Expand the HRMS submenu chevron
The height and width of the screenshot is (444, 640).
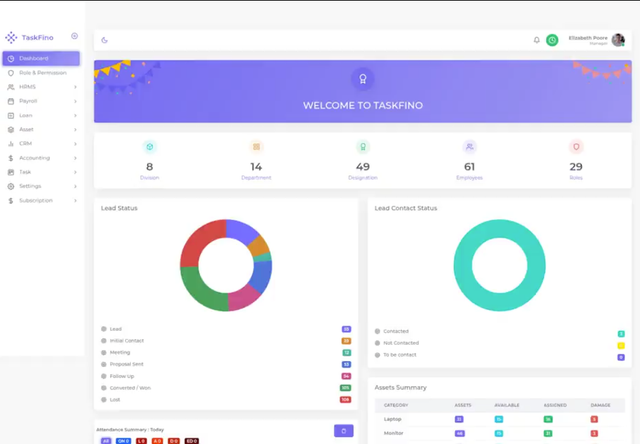click(75, 87)
